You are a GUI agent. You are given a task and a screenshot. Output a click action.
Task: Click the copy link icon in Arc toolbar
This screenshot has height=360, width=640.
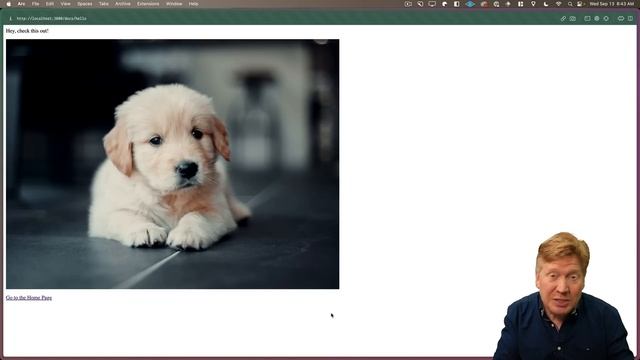point(563,18)
